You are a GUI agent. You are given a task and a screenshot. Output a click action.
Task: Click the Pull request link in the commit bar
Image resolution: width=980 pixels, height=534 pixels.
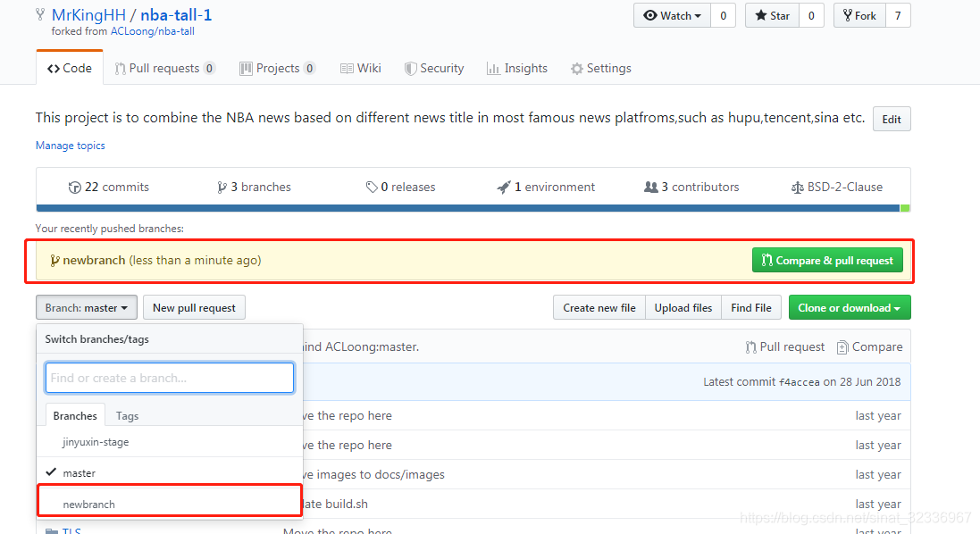coord(785,346)
